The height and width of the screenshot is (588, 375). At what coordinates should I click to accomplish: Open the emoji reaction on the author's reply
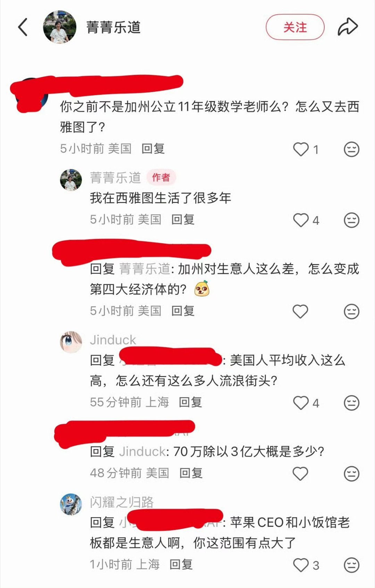351,220
